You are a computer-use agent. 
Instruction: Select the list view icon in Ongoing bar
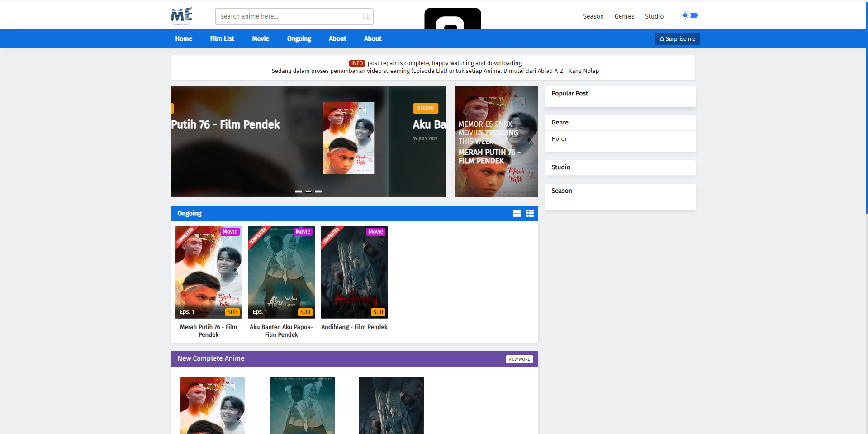point(529,213)
